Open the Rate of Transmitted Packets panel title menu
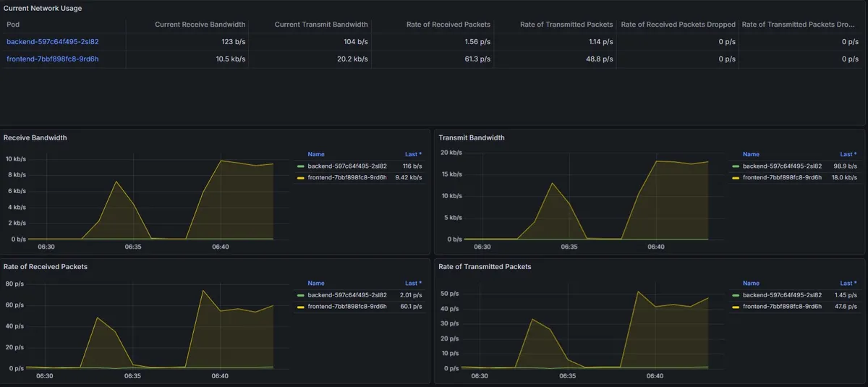 click(485, 267)
